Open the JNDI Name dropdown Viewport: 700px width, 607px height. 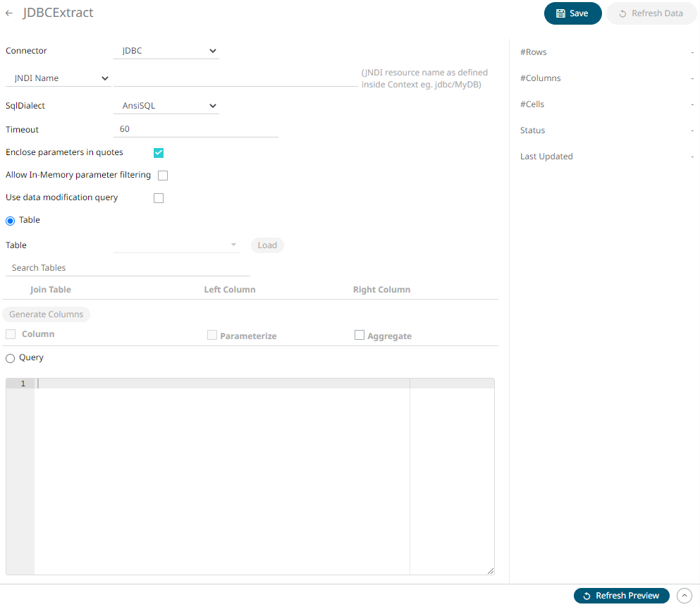click(x=58, y=78)
